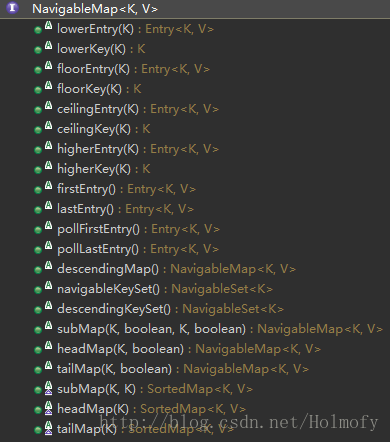This screenshot has height=442, width=390.
Task: Select the NavigableMap<K, V> root node
Action: [95, 9]
